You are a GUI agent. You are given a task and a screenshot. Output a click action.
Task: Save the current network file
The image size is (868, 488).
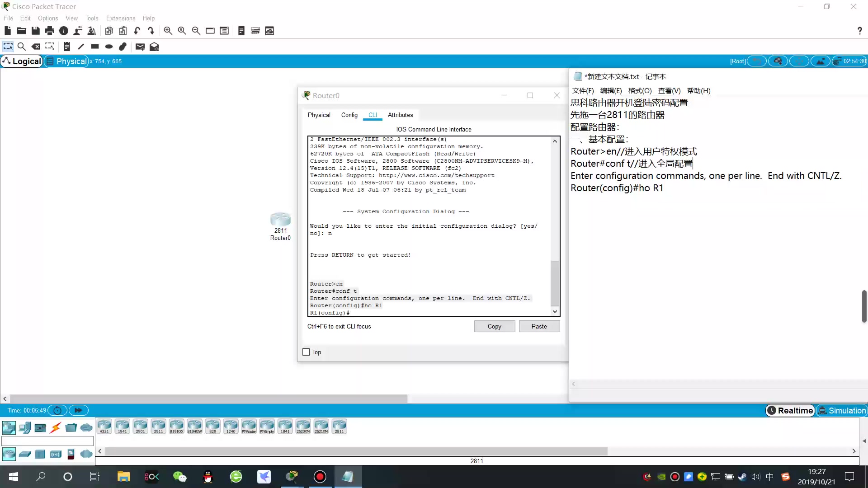[x=35, y=31]
